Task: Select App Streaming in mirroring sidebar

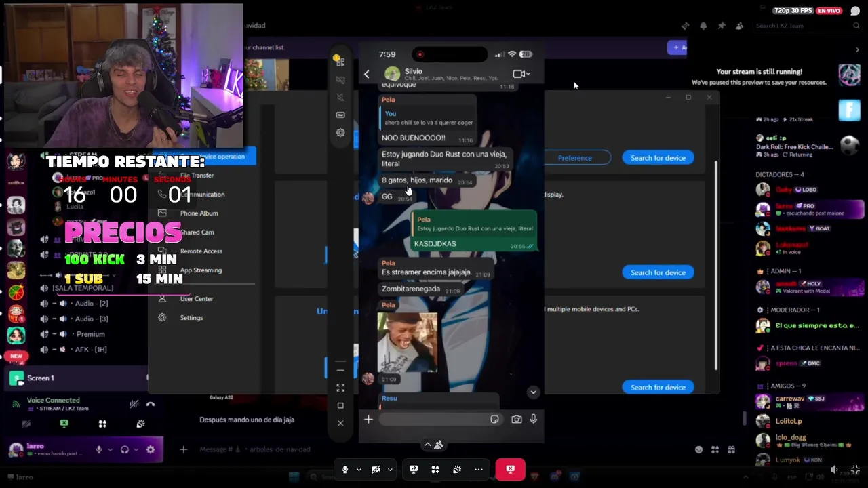Action: [x=201, y=270]
